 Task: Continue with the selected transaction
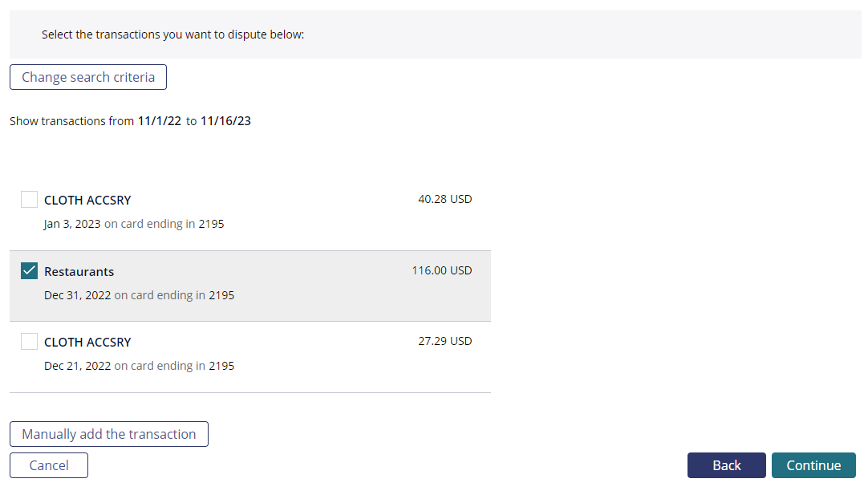813,465
